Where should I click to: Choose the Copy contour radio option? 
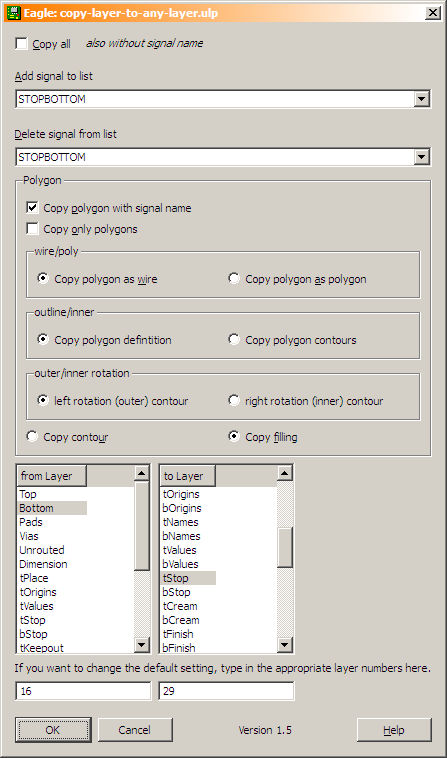pyautogui.click(x=32, y=437)
